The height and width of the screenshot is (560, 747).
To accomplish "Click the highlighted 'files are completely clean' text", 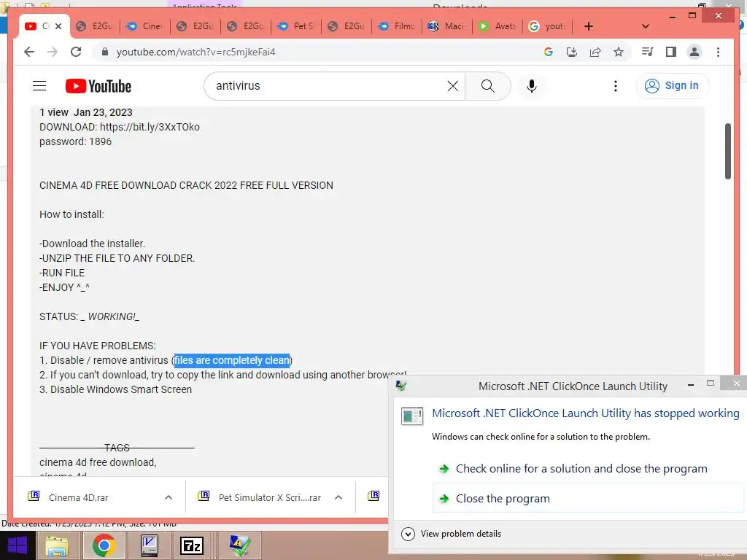I will click(x=231, y=360).
